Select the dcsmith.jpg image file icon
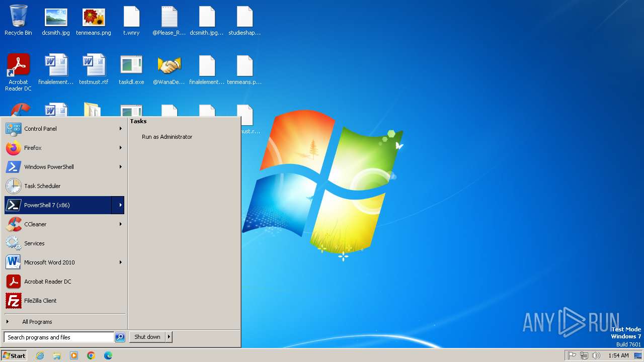The image size is (644, 362). pos(56,21)
